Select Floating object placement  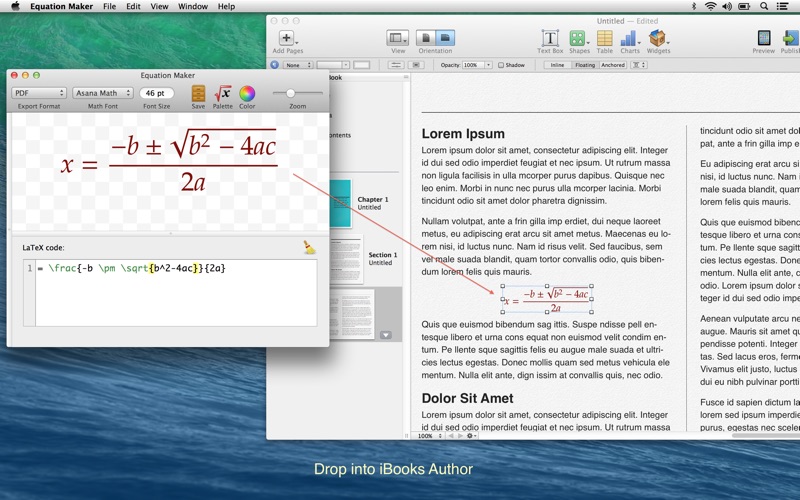click(x=585, y=65)
